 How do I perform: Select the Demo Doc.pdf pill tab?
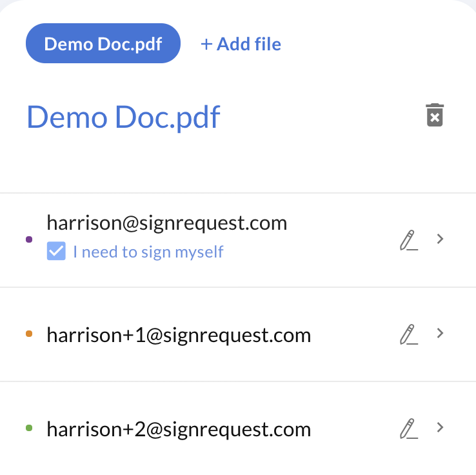coord(103,43)
